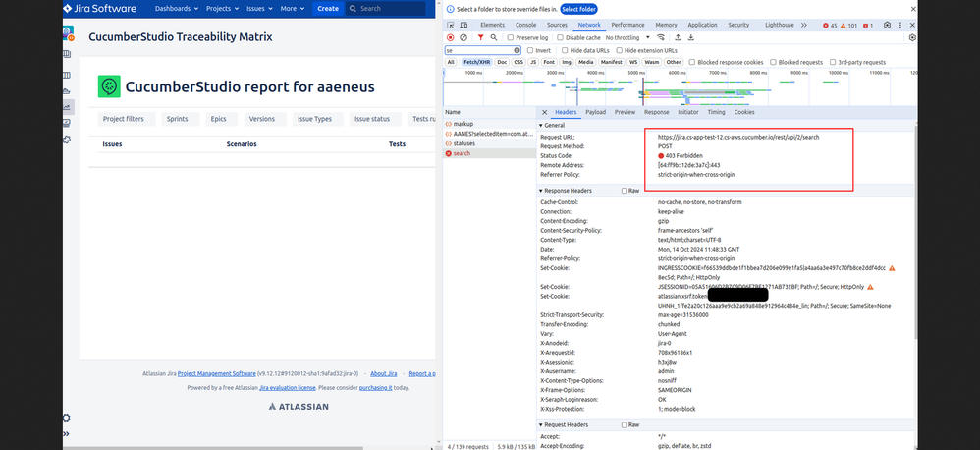The height and width of the screenshot is (450, 980).
Task: Clear the network log
Action: 463,37
